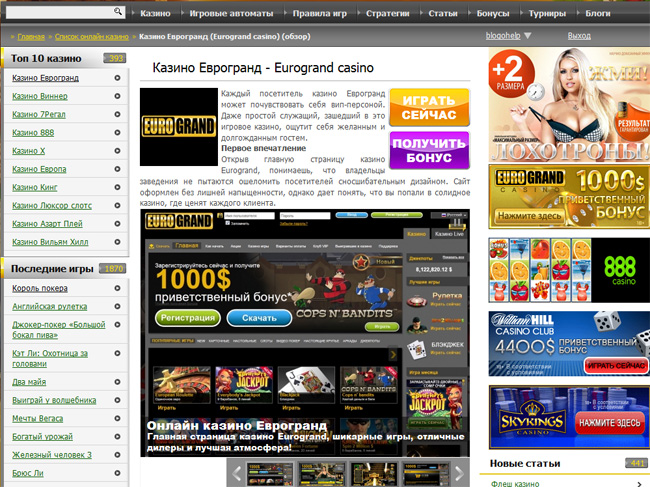Click bullet icon beside Мечты Вегаса
The image size is (650, 487).
click(x=117, y=418)
